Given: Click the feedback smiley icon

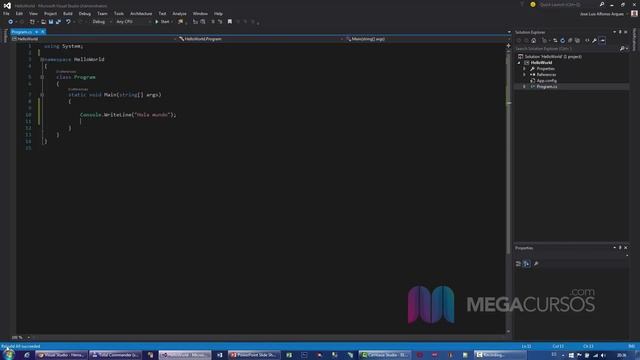Looking at the screenshot, I should [533, 4].
